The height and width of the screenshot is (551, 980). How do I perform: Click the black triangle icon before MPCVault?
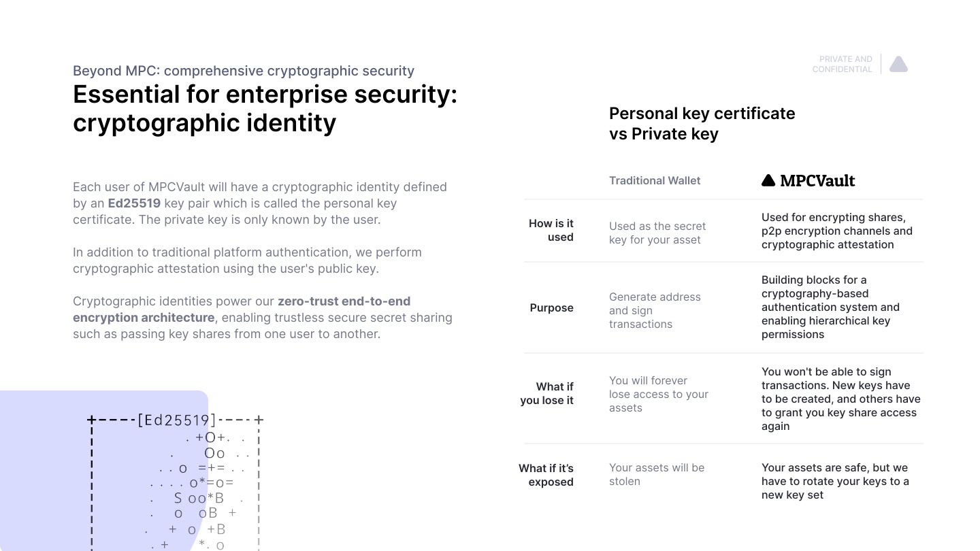[768, 180]
